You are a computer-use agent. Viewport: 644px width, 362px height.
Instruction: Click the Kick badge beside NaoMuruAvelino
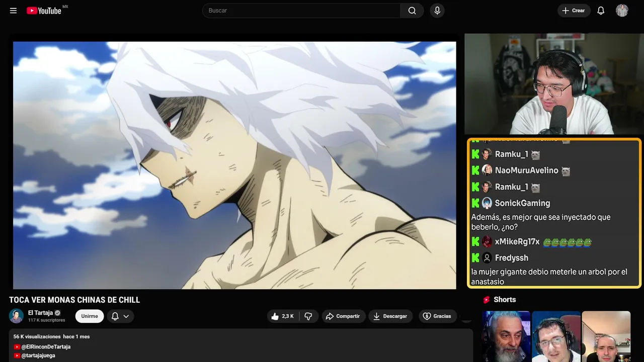click(475, 170)
